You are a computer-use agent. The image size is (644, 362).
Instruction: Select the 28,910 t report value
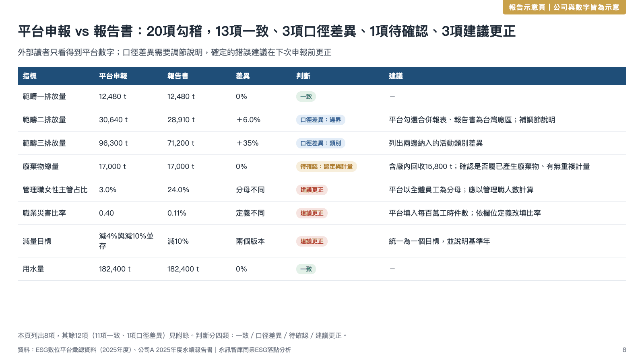coord(181,120)
